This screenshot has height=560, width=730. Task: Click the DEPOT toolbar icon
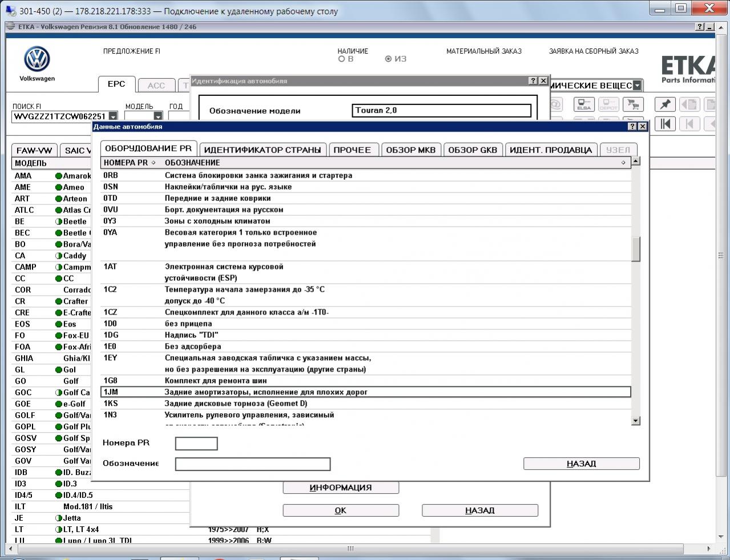(608, 104)
